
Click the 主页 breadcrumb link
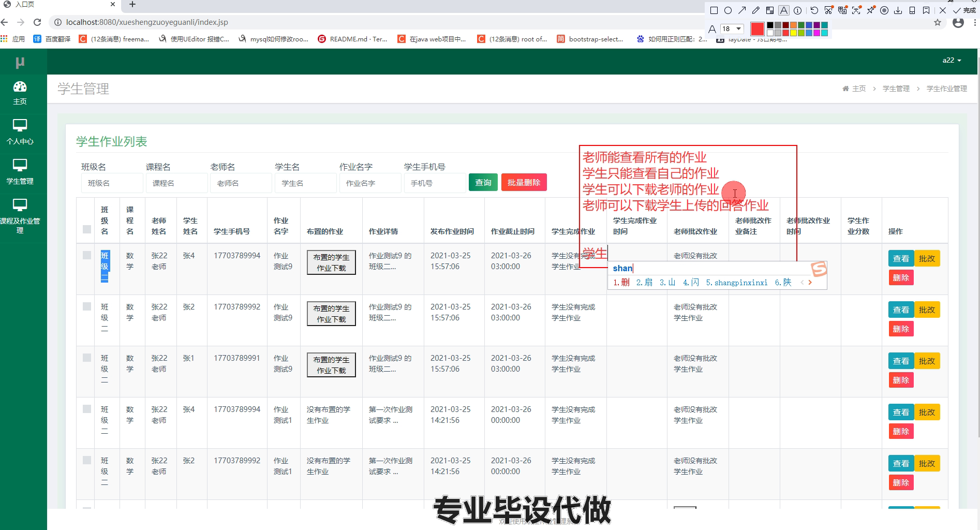(x=854, y=89)
